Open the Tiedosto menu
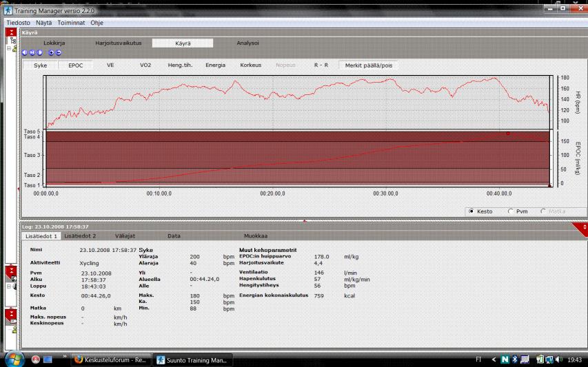The image size is (588, 367). tap(19, 23)
